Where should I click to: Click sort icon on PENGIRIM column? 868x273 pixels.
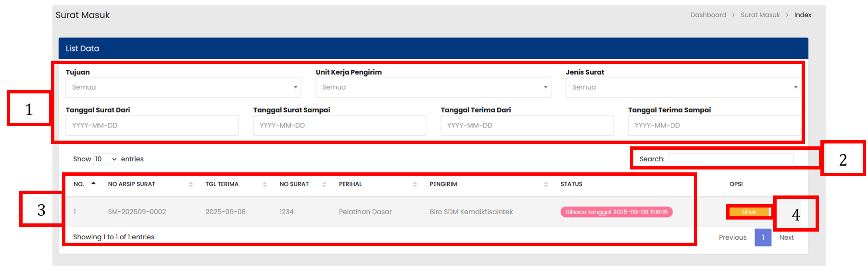546,184
